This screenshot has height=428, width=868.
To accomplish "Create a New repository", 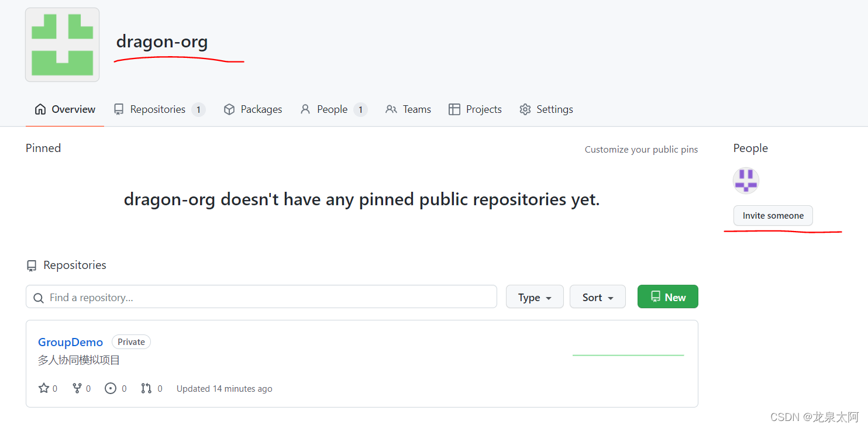I will click(668, 297).
